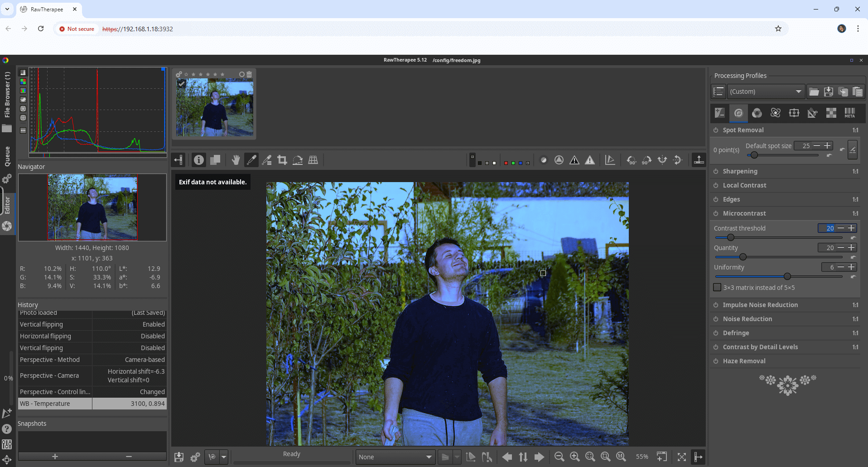Save current processing profile
The image size is (868, 467).
829,91
